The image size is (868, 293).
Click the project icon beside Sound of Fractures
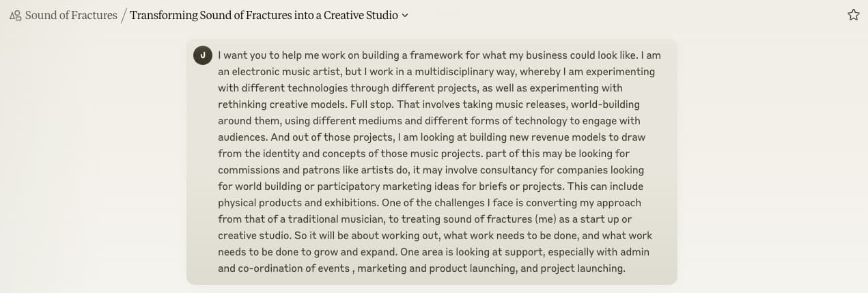click(16, 16)
